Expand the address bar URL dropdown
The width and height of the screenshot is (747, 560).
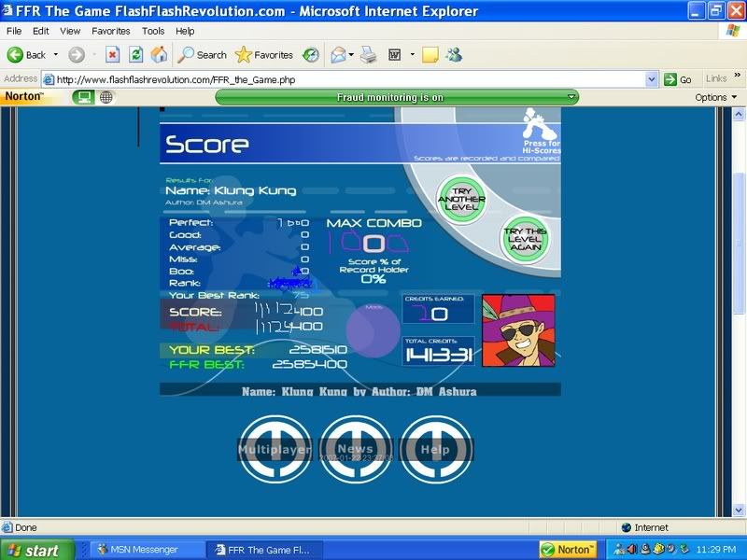pyautogui.click(x=653, y=79)
